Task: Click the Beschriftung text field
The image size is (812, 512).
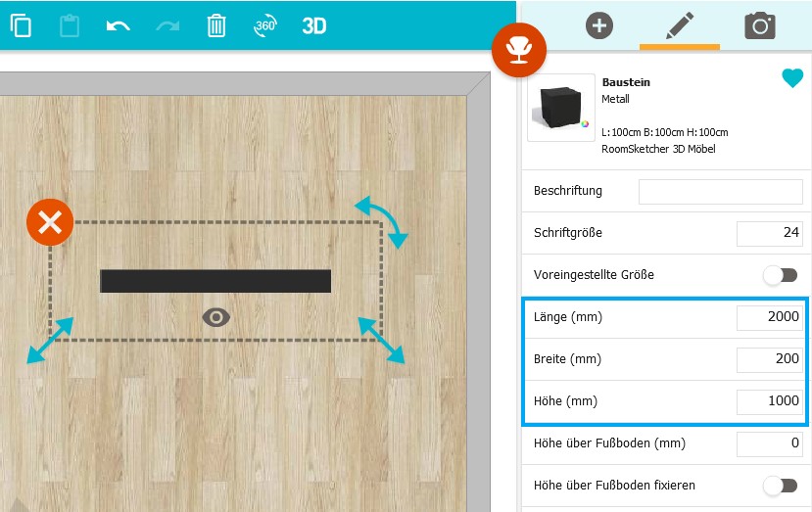Action: tap(720, 191)
